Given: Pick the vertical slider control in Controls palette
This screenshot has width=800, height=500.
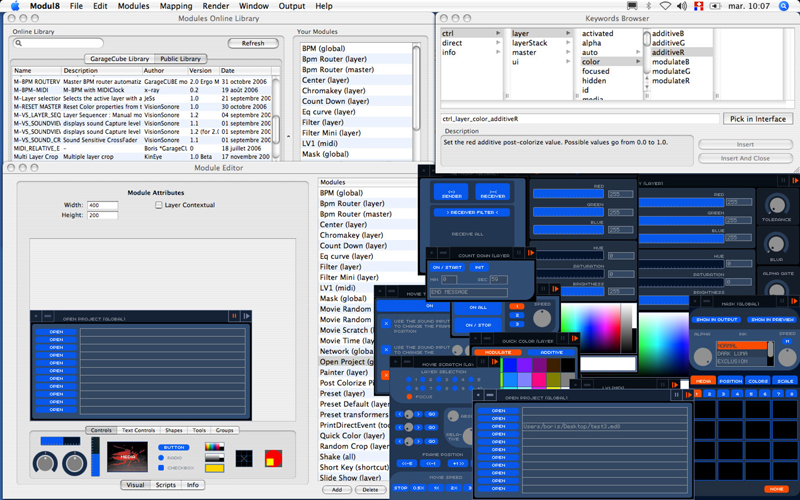Looking at the screenshot, I should click(x=95, y=457).
